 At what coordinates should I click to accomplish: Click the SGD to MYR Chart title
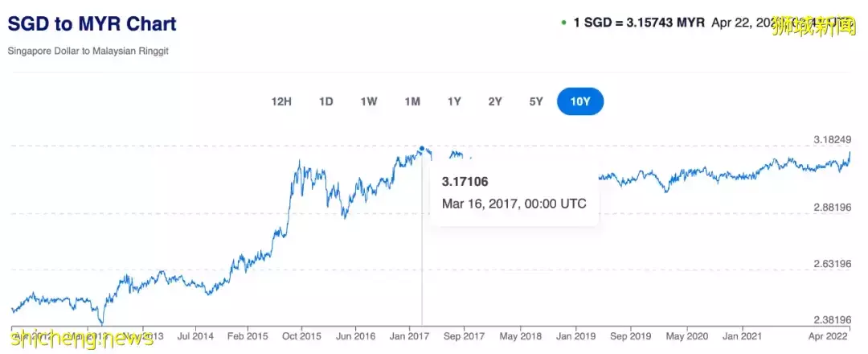click(x=92, y=23)
